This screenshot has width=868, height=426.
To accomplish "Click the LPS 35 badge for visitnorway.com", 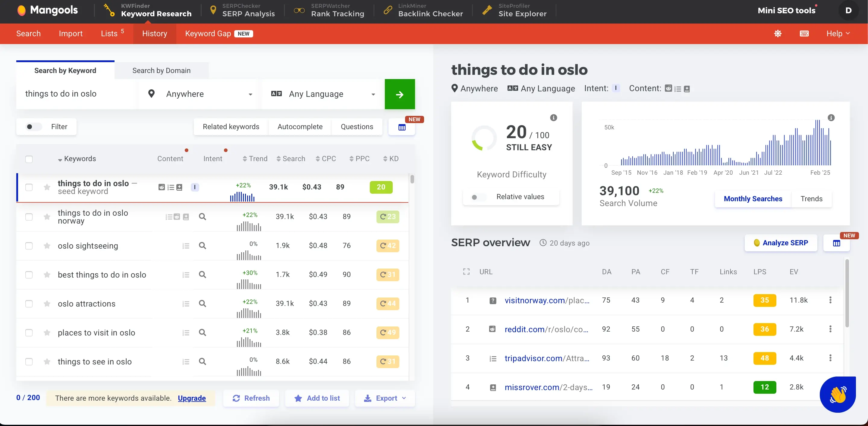I will [x=765, y=300].
